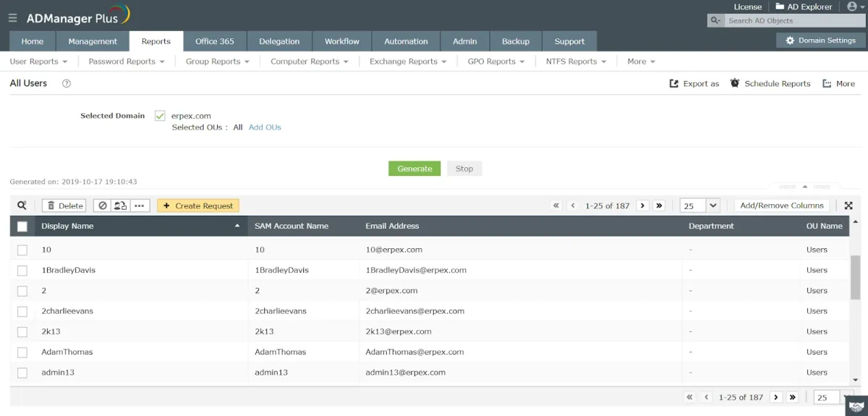Expand the User Reports dropdown
The width and height of the screenshot is (868, 416).
pos(38,61)
